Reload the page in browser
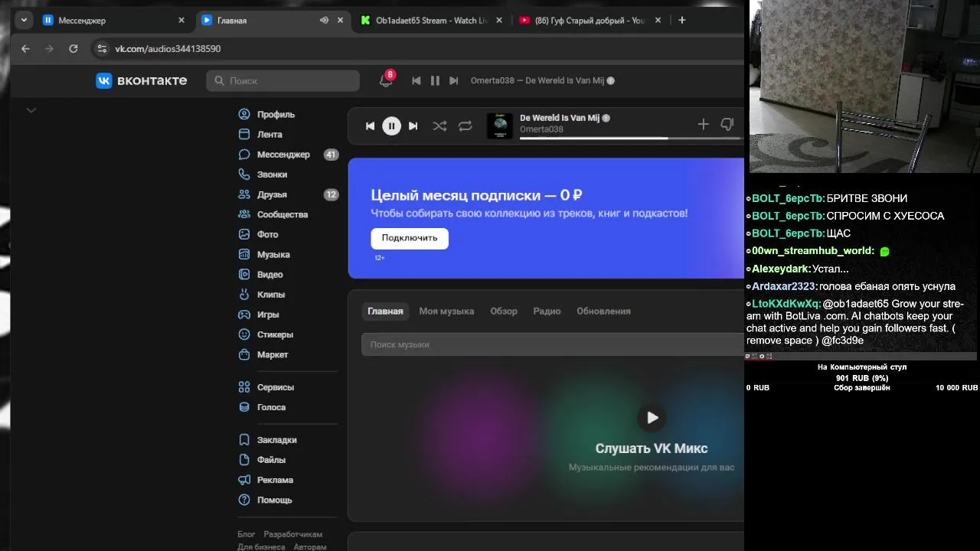This screenshot has width=980, height=551. pyautogui.click(x=73, y=48)
